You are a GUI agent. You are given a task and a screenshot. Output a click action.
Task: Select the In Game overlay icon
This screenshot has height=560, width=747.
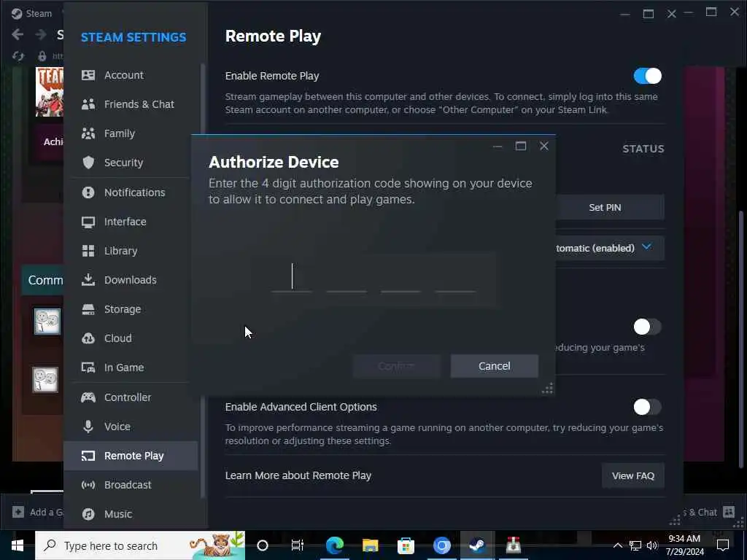tap(88, 367)
